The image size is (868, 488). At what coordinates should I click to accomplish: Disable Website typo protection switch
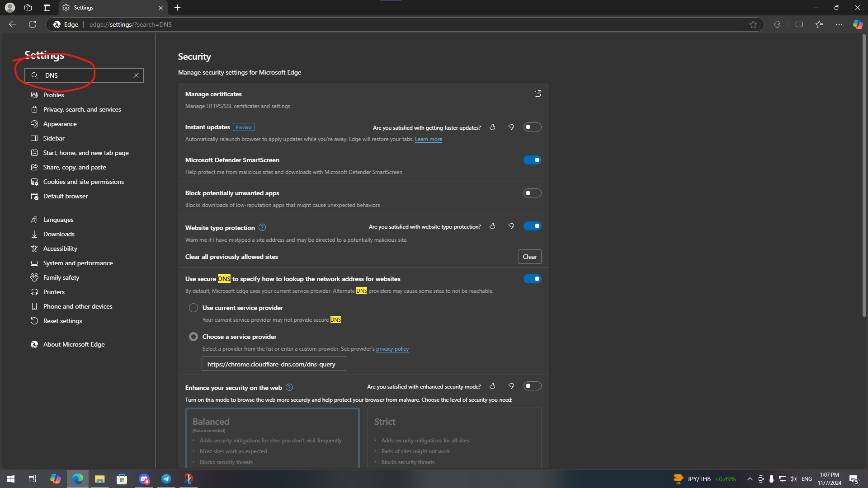(532, 226)
